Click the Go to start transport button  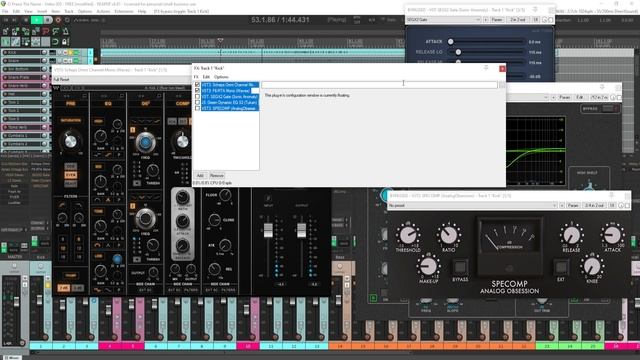(6, 20)
